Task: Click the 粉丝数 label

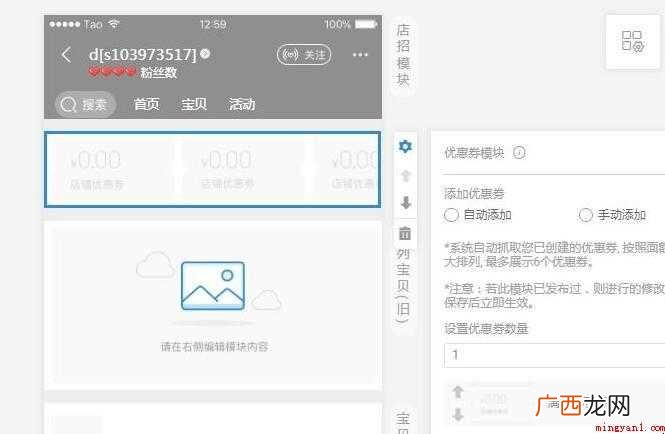Action: point(159,73)
